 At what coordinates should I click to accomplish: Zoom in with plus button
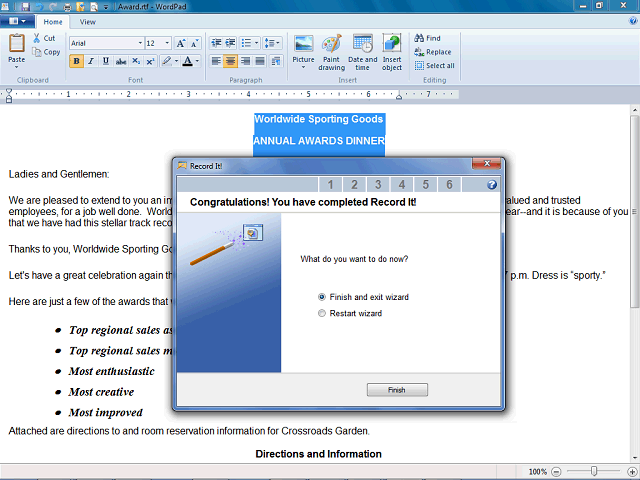632,472
